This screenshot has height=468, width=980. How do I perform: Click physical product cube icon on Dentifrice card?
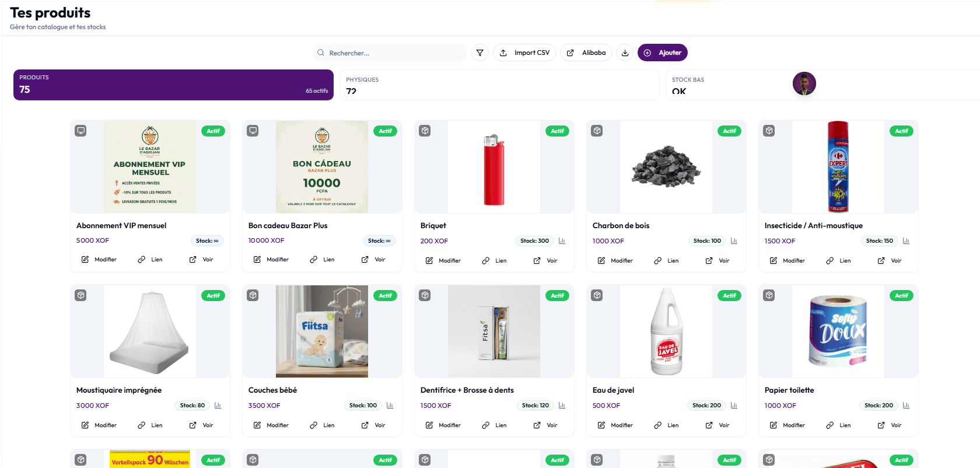click(425, 295)
